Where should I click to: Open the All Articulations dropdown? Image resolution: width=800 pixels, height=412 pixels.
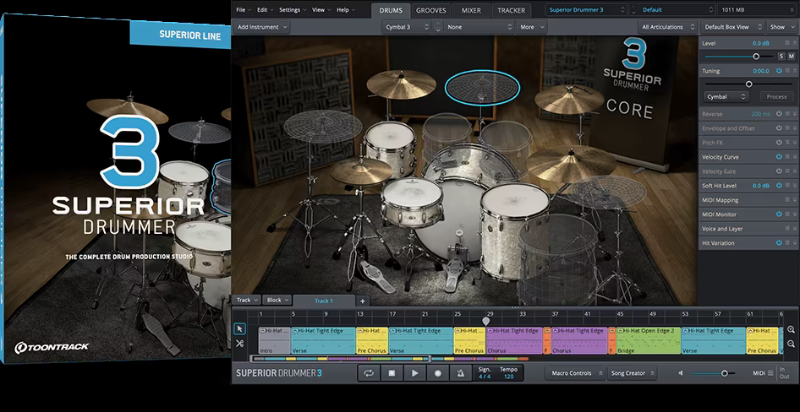point(667,27)
